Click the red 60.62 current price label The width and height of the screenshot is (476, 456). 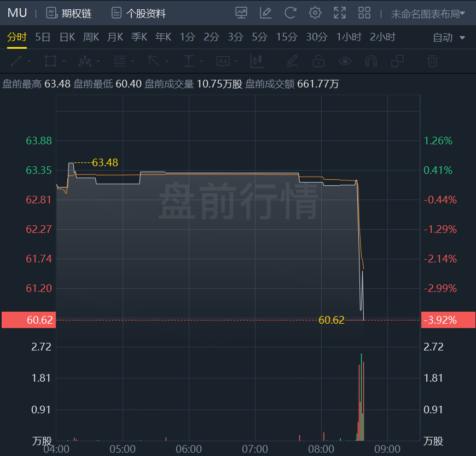(29, 320)
